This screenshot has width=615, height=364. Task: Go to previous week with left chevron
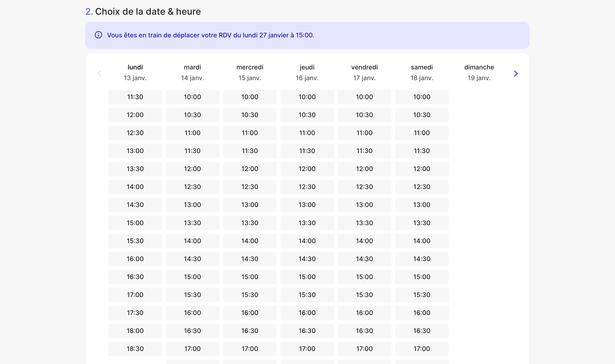click(99, 73)
